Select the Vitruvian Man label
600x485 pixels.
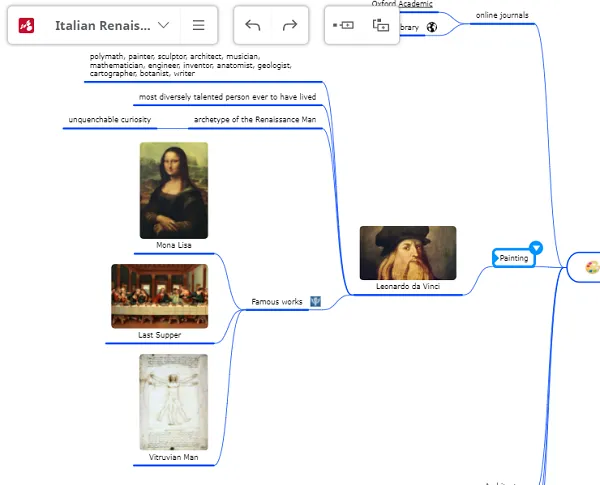(x=174, y=457)
